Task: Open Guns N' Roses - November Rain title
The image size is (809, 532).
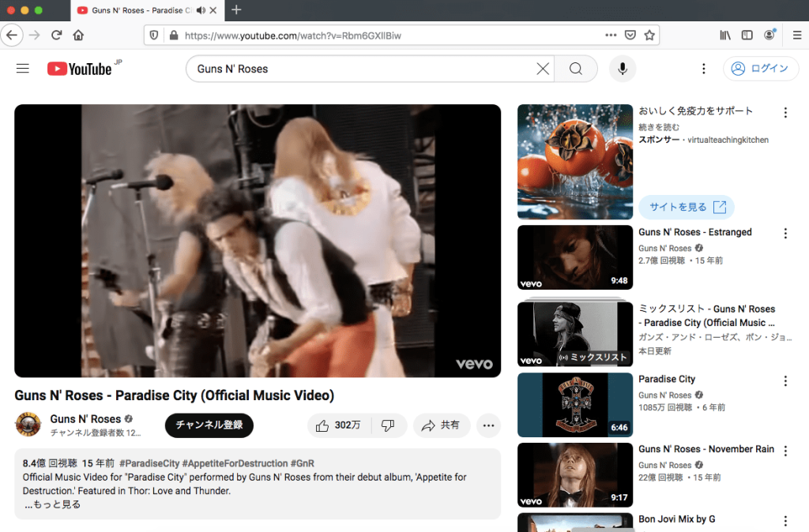Action: tap(706, 449)
